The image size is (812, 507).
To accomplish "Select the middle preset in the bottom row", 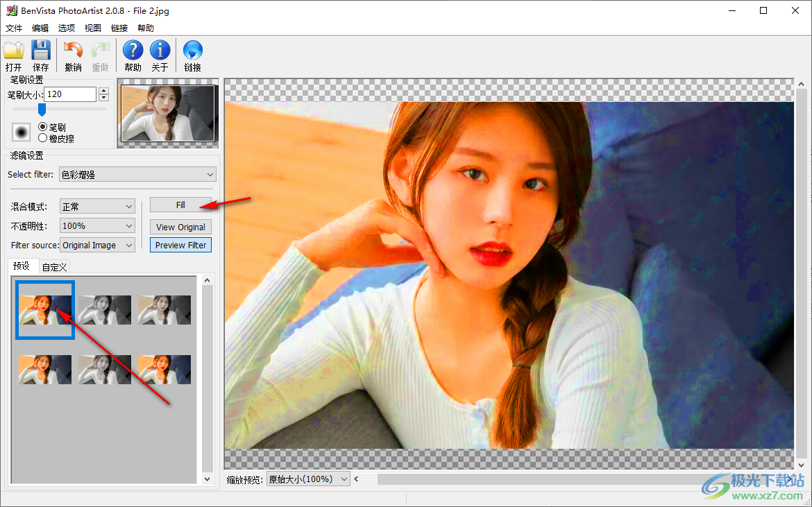I will 105,370.
